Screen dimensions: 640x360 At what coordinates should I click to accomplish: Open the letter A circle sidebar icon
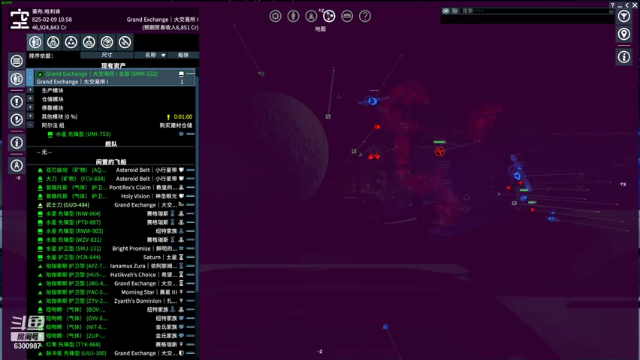pyautogui.click(x=16, y=165)
